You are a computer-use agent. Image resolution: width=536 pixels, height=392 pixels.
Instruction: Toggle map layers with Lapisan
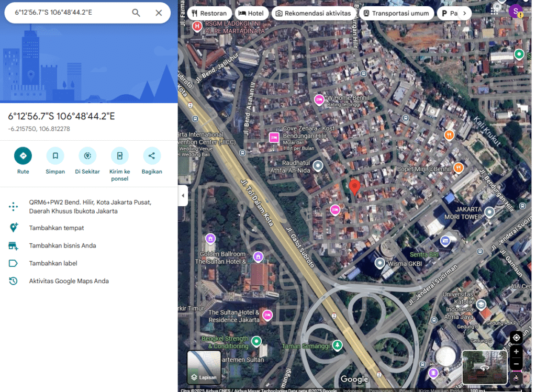tap(204, 367)
